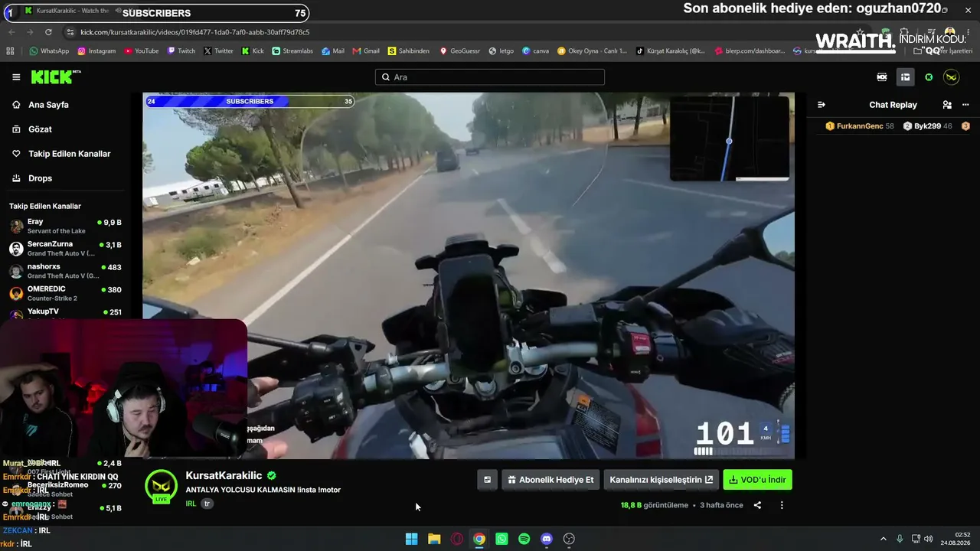Open the Chrome extensions puzzle icon

904,32
